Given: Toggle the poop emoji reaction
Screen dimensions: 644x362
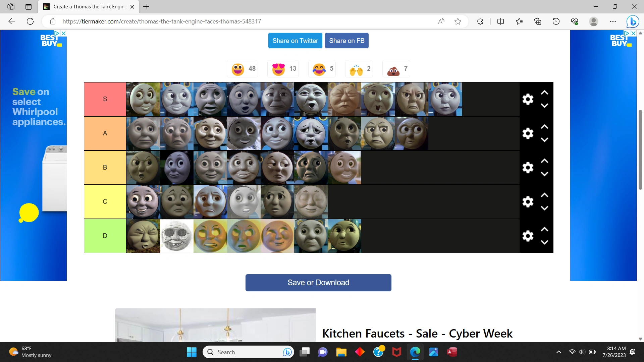Looking at the screenshot, I should tap(393, 69).
